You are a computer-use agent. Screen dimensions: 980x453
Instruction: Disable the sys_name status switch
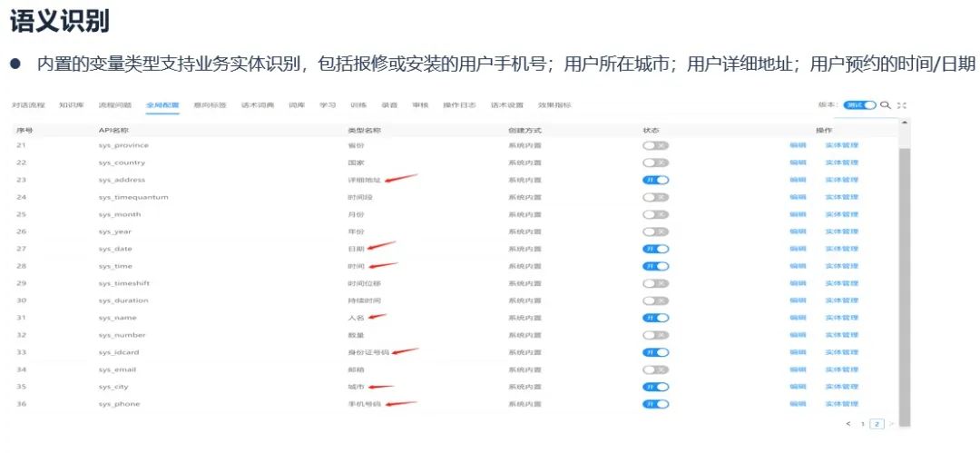coord(656,318)
